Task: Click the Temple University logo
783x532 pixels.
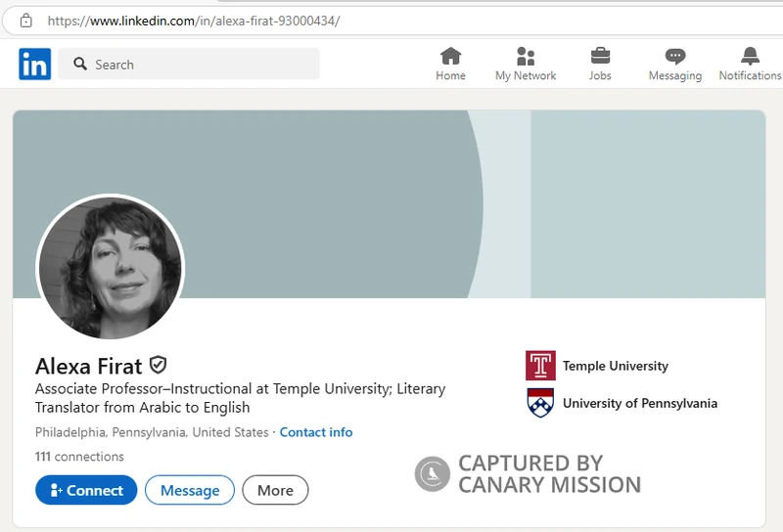Action: click(x=540, y=366)
